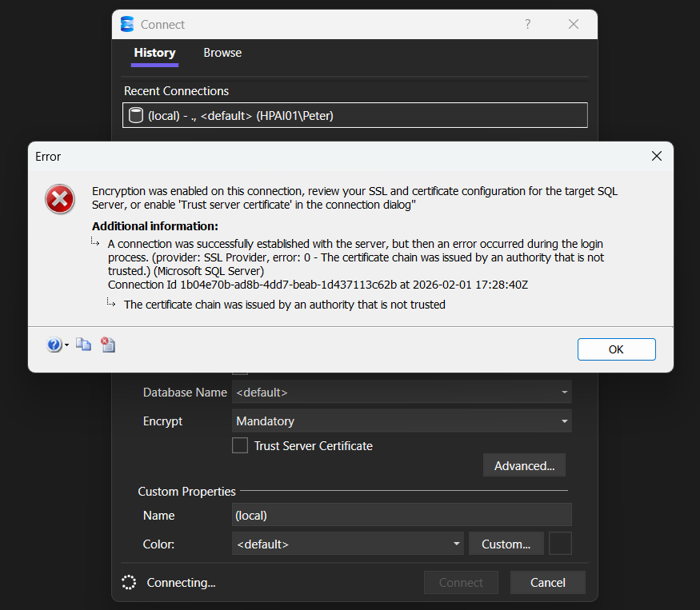The height and width of the screenshot is (610, 700).
Task: Open the Database Name dropdown
Action: pyautogui.click(x=564, y=393)
